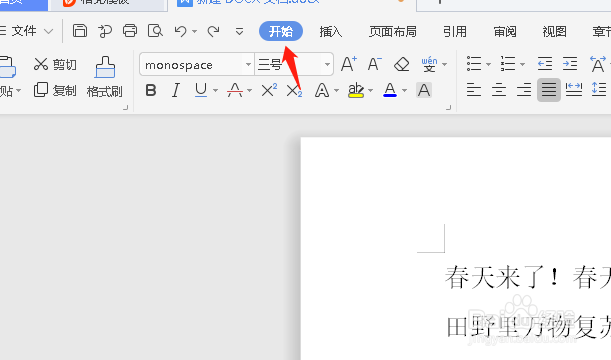The width and height of the screenshot is (611, 360).
Task: Toggle Italic formatting
Action: click(176, 90)
